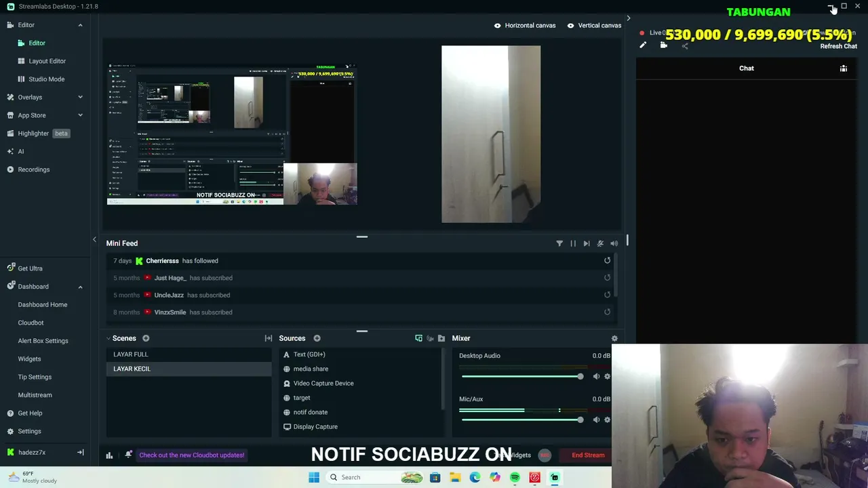This screenshot has width=868, height=488.
Task: Select the LAYAR FULL scene
Action: point(189,354)
